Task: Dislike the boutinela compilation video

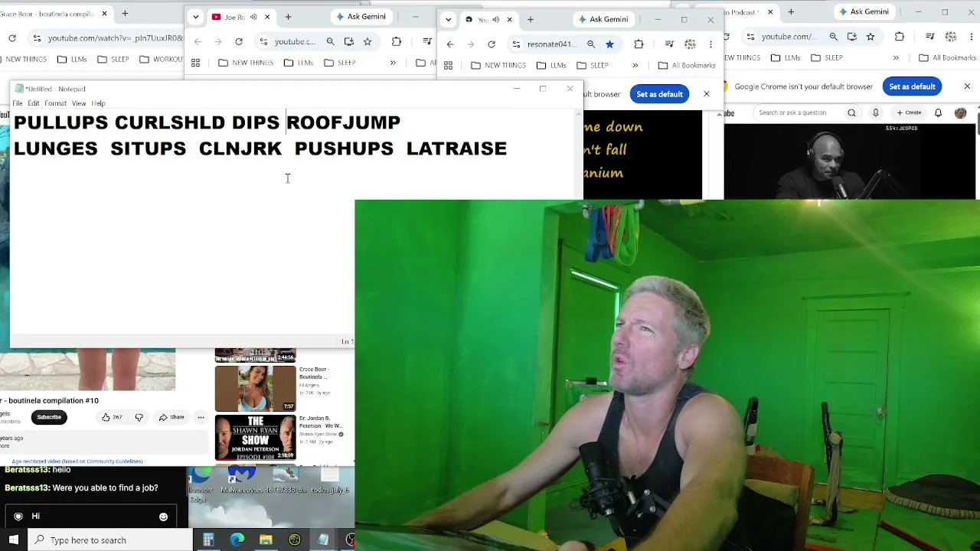Action: pos(139,417)
